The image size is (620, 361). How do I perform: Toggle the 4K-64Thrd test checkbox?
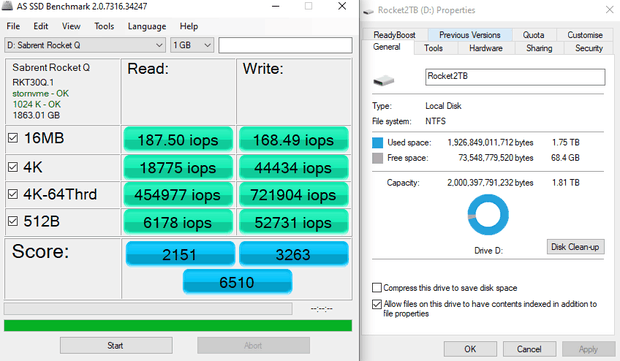pyautogui.click(x=13, y=194)
